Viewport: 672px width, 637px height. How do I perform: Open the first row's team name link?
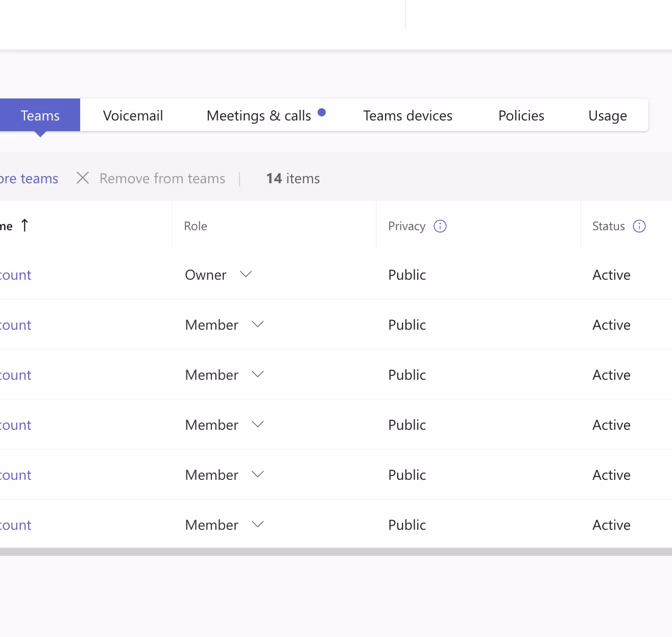coord(15,275)
